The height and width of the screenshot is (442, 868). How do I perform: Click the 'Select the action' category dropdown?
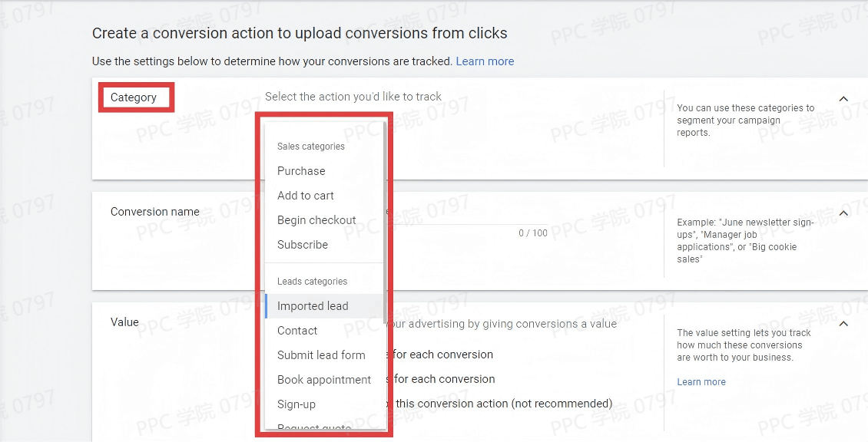pos(353,97)
